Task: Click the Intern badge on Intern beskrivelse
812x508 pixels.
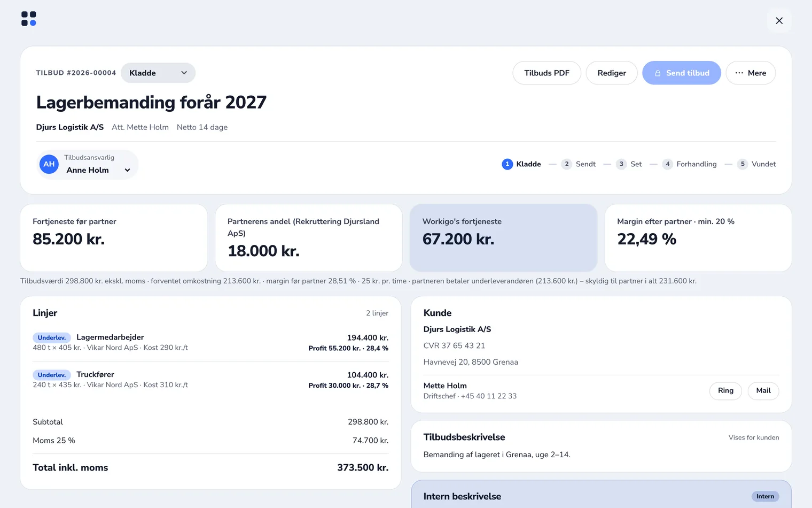Action: click(x=765, y=497)
